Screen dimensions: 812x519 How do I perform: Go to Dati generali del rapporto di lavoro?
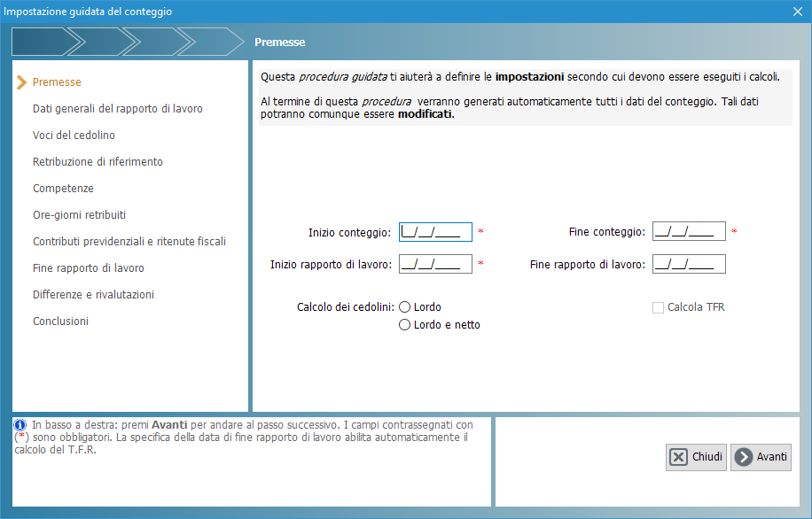[x=118, y=109]
